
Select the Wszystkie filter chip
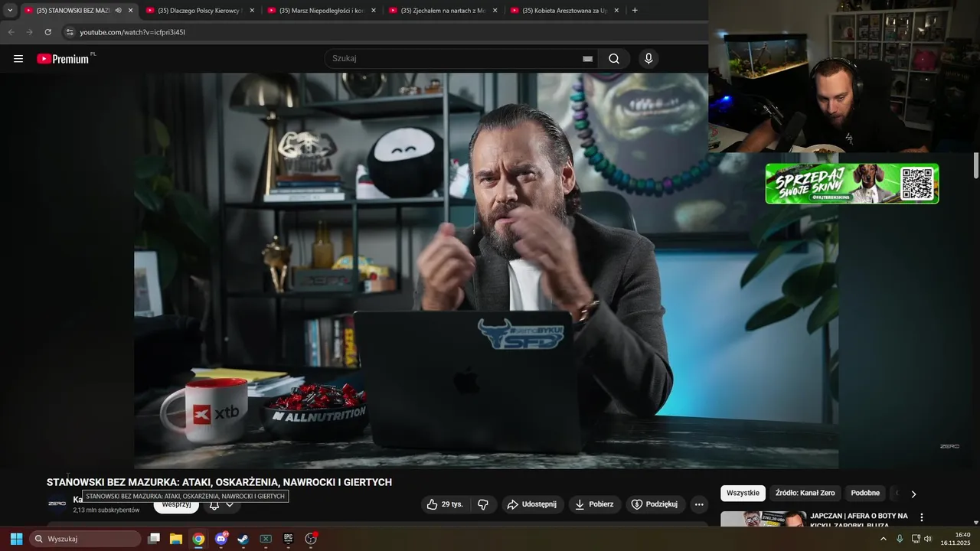point(743,493)
